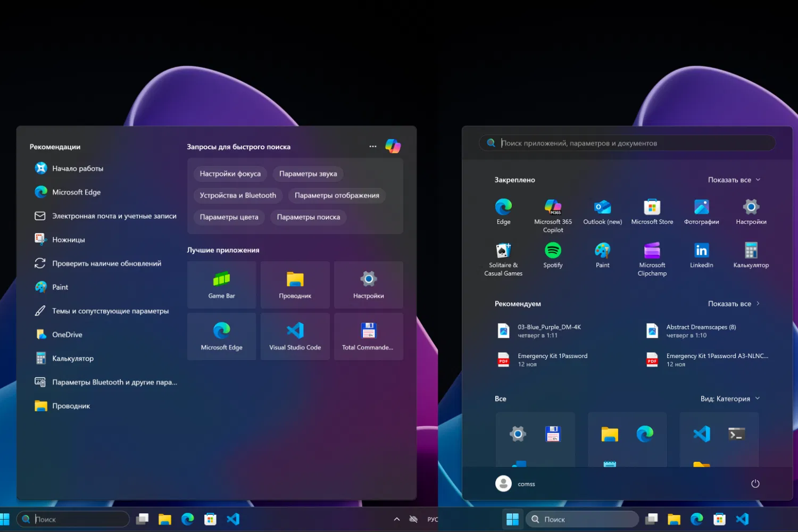Click the Поиск box beside the right Start button

[x=583, y=519]
